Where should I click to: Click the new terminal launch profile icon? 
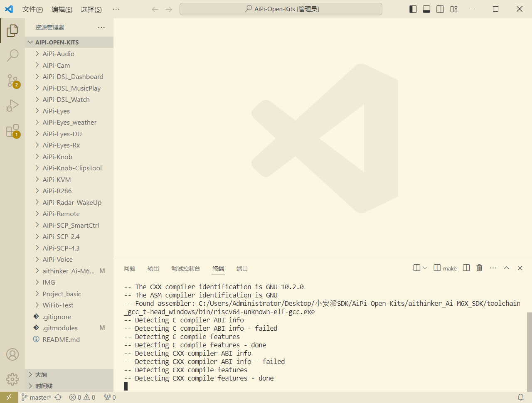click(417, 268)
